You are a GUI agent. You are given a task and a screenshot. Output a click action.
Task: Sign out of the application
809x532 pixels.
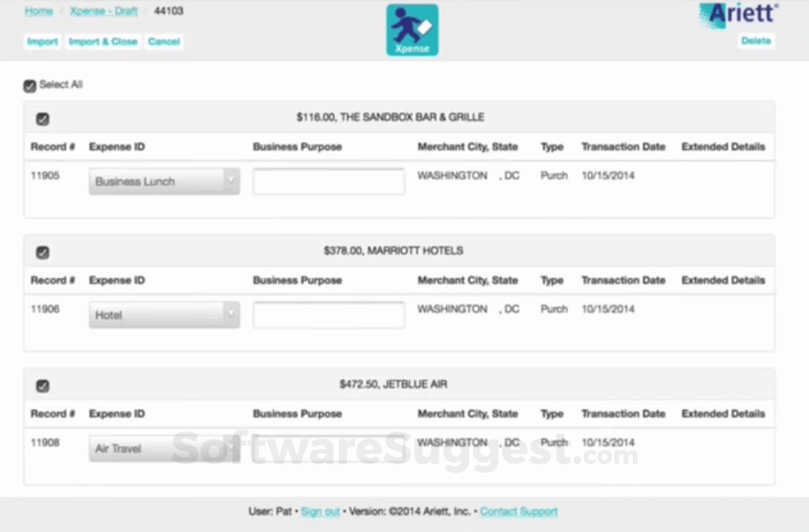click(x=320, y=511)
